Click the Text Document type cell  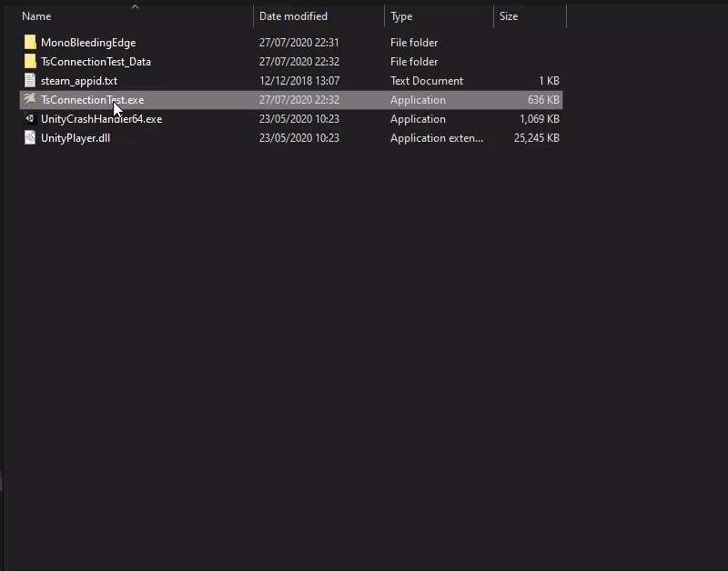[x=427, y=81]
